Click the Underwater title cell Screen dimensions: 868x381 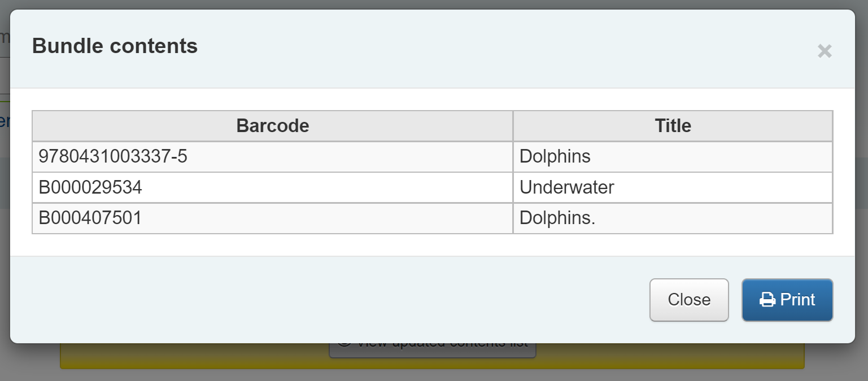click(x=567, y=187)
